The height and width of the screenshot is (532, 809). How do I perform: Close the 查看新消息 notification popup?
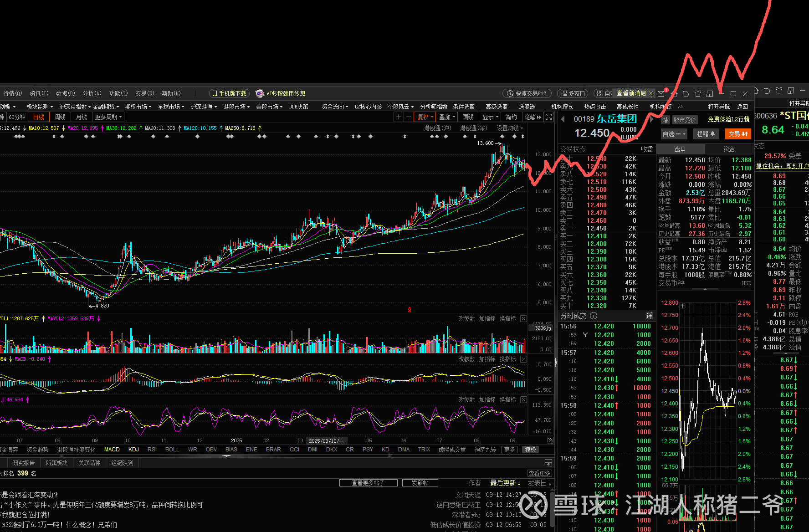[x=651, y=93]
